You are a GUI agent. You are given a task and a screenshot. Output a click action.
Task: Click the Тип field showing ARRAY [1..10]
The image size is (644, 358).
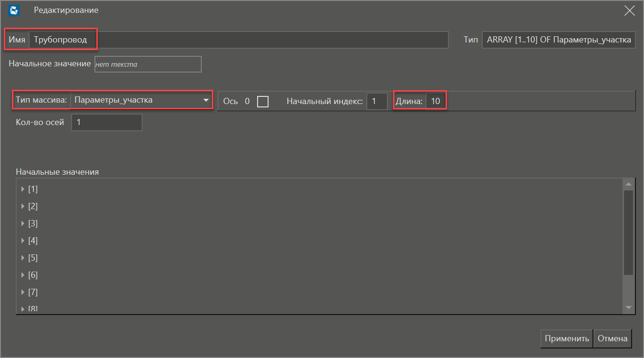[x=559, y=40]
